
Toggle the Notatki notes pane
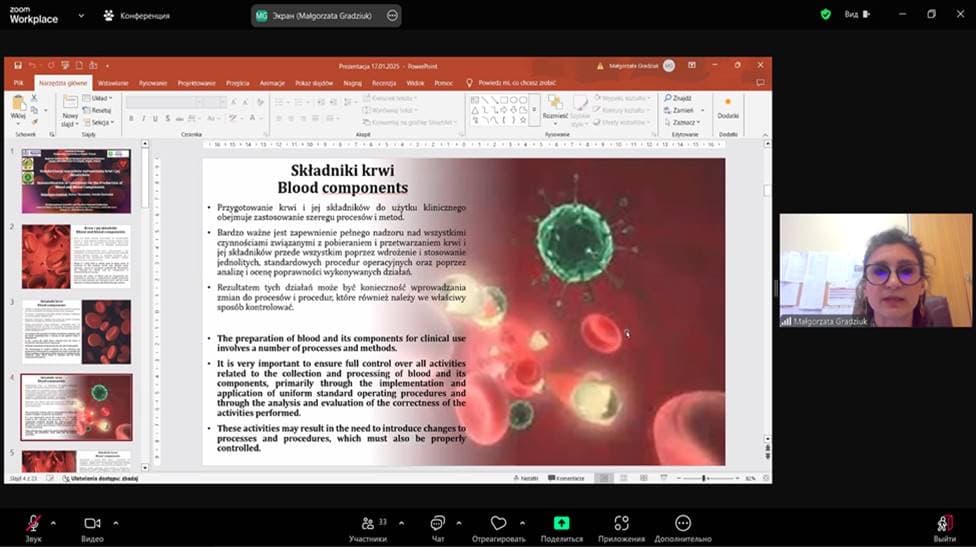click(527, 478)
